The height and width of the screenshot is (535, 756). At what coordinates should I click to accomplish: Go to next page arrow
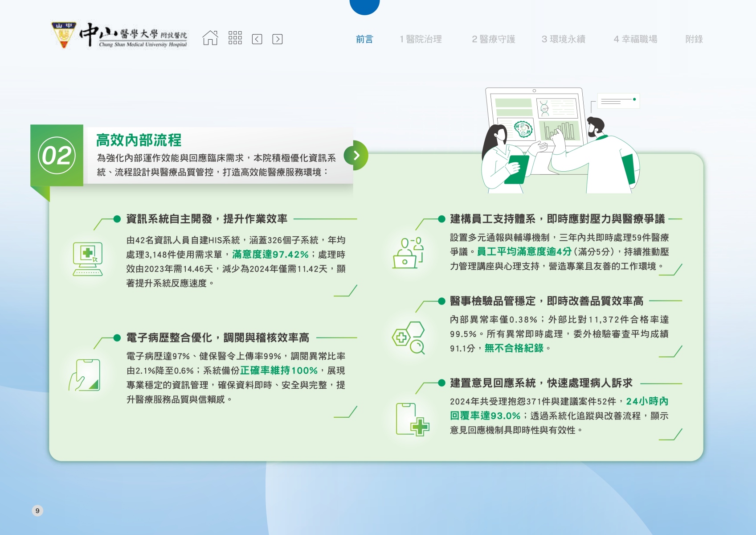coord(277,39)
